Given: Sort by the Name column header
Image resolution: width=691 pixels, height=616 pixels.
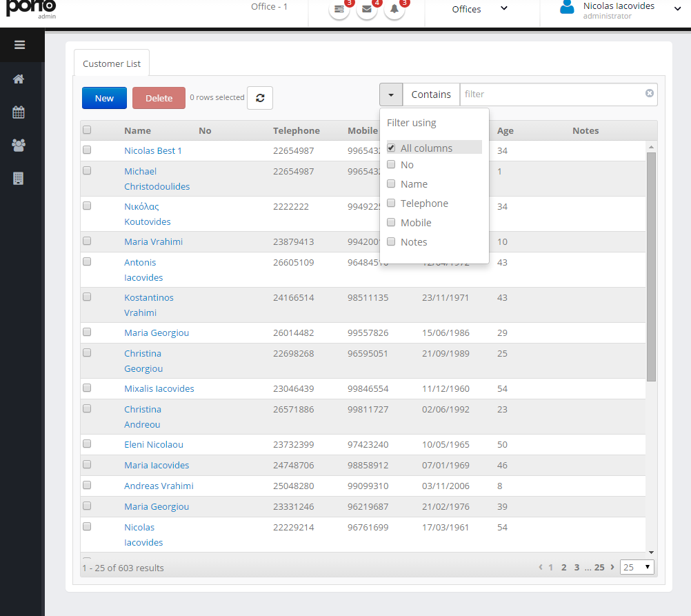Looking at the screenshot, I should tap(137, 130).
